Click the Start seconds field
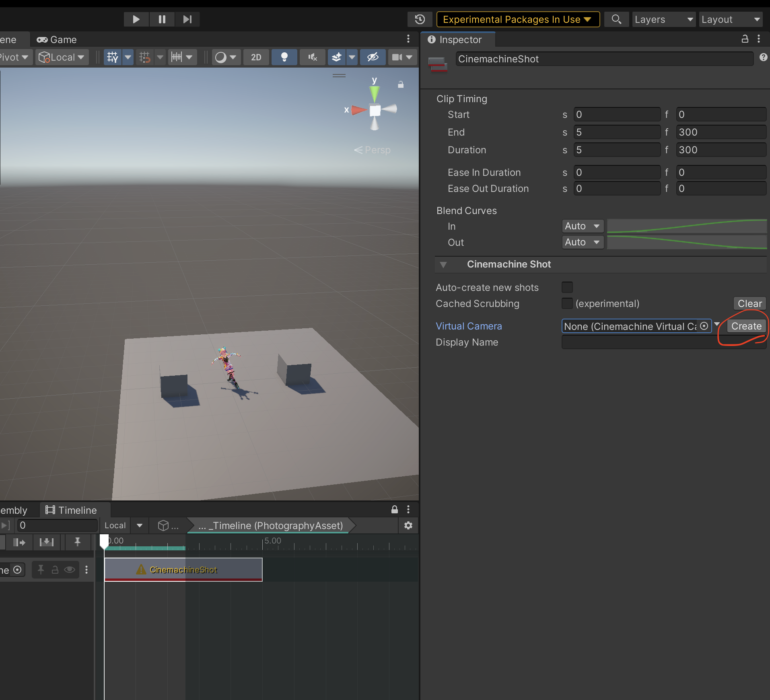This screenshot has height=700, width=770. [x=617, y=115]
